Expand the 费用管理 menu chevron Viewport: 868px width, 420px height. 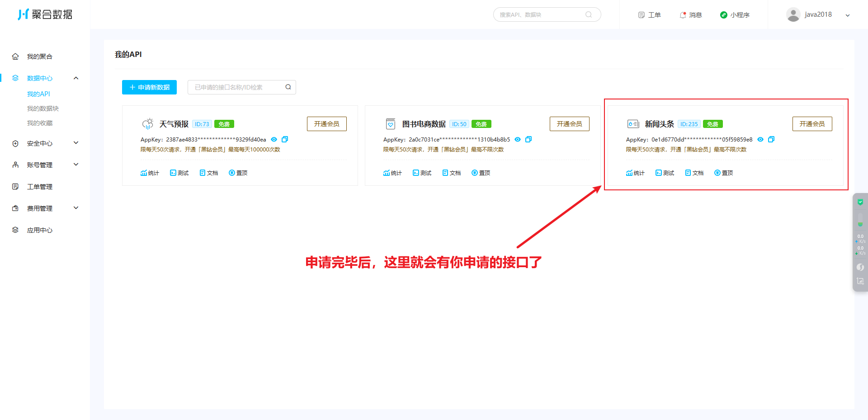pyautogui.click(x=76, y=208)
